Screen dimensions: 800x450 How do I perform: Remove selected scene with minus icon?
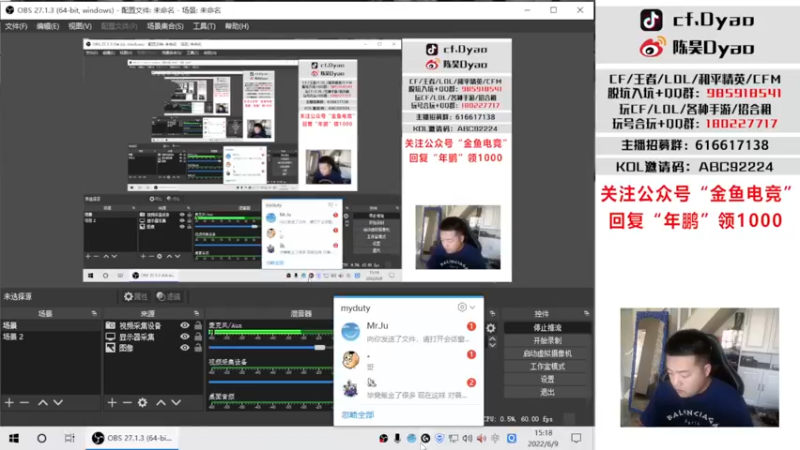pyautogui.click(x=24, y=403)
